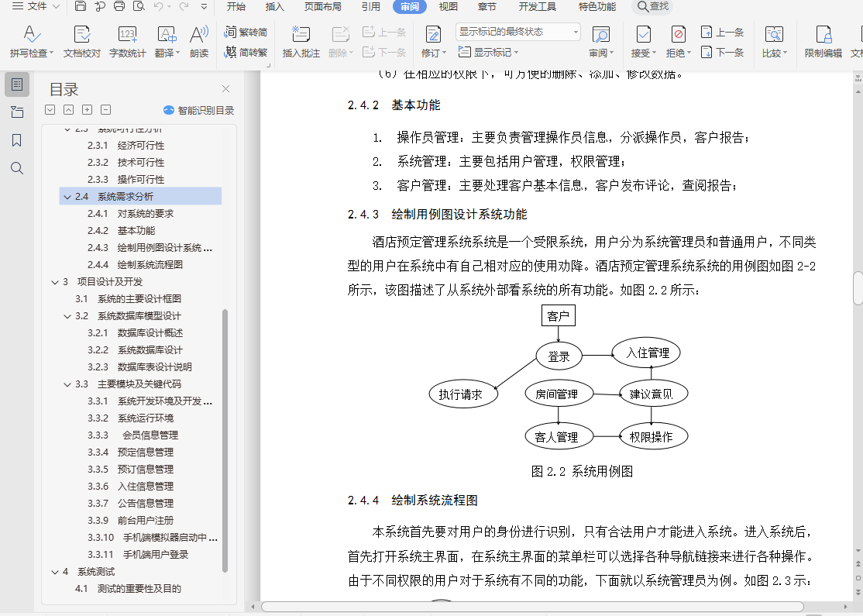Jump to 3.1 系统的主要设计框图 entry
Image resolution: width=863 pixels, height=616 pixels.
coord(129,299)
